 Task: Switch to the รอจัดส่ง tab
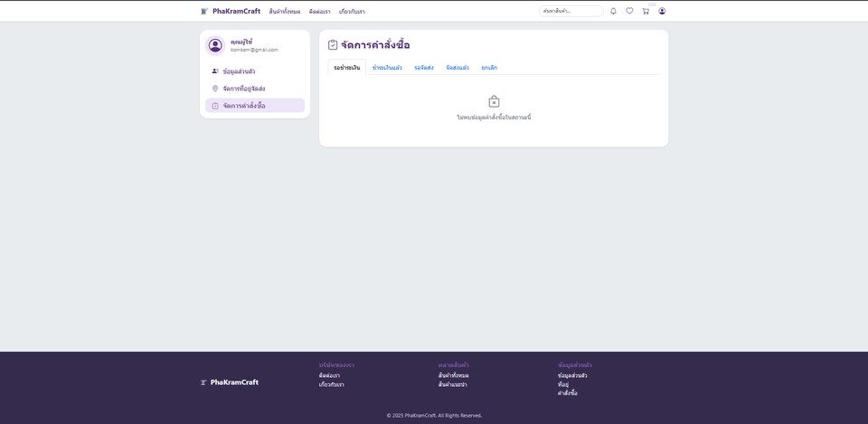click(424, 68)
